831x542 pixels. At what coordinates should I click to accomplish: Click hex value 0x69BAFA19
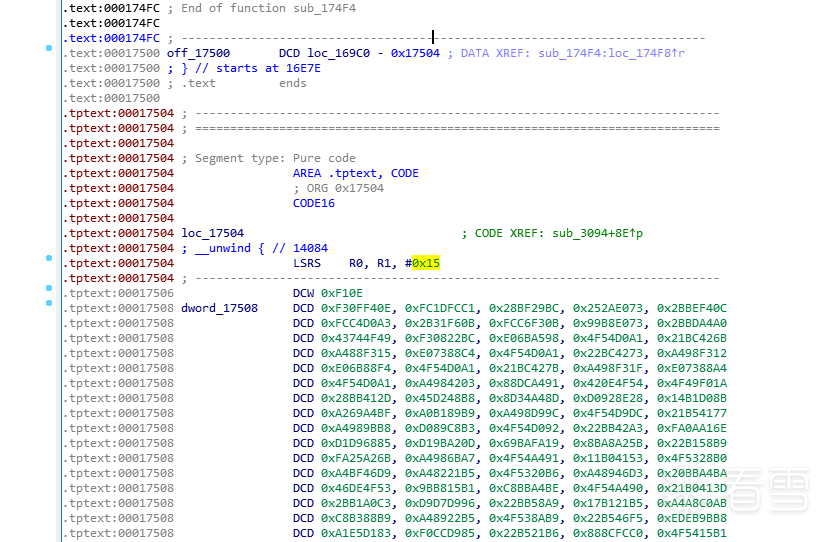pos(524,443)
